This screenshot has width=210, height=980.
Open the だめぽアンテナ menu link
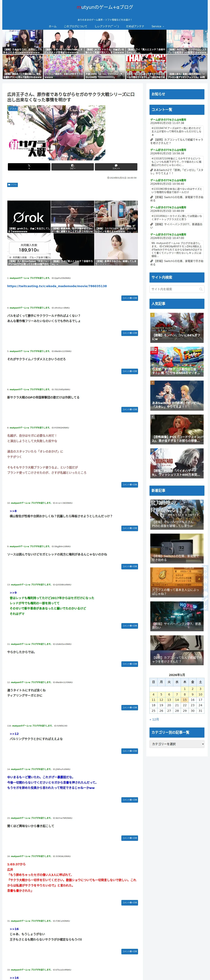tap(135, 26)
